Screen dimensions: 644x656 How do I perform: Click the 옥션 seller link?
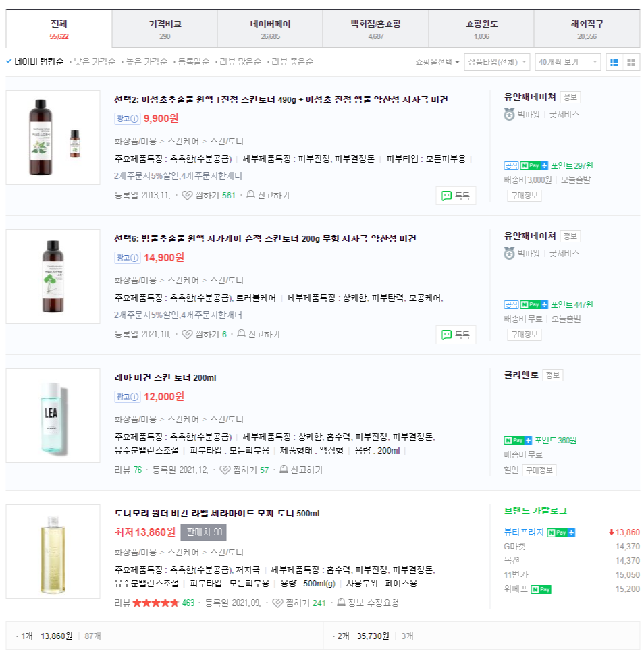(x=512, y=561)
